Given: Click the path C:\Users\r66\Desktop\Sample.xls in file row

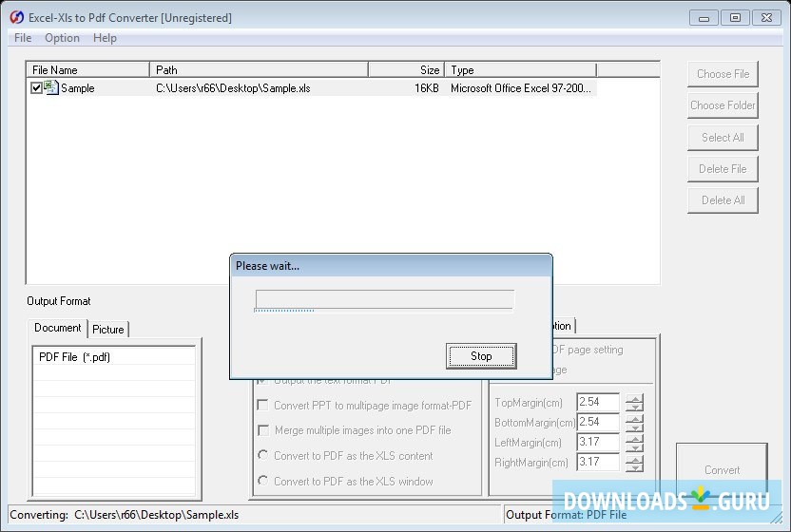Looking at the screenshot, I should point(233,88).
